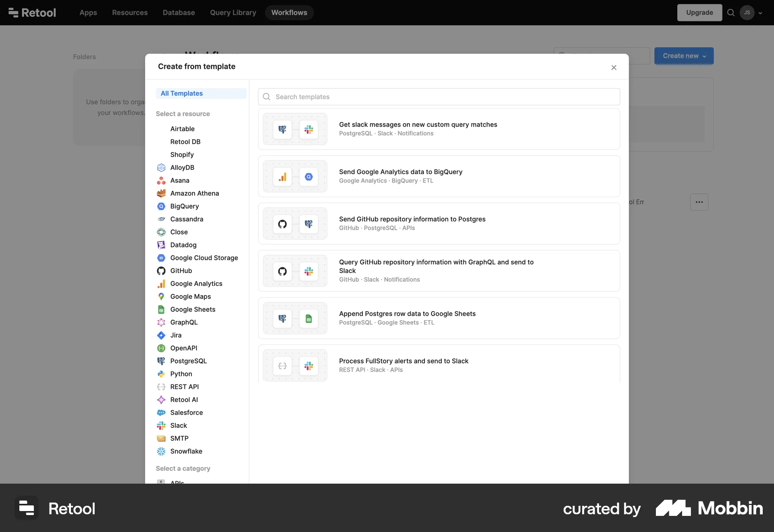Click the Upgrade button
This screenshot has height=532, width=774.
click(x=699, y=12)
